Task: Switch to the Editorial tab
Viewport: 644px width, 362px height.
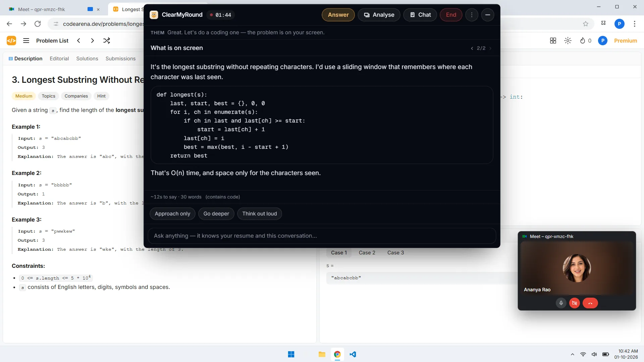Action: click(59, 59)
